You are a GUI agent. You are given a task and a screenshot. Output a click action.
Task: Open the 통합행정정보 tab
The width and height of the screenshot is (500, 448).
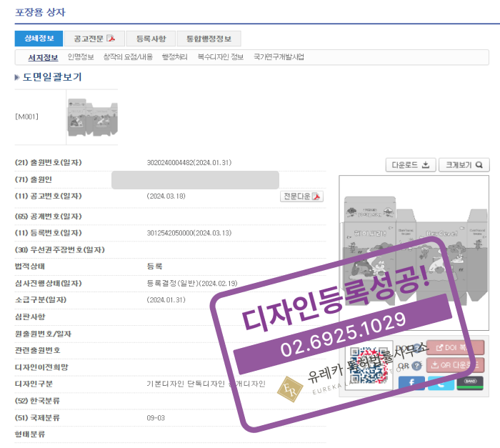coord(209,39)
